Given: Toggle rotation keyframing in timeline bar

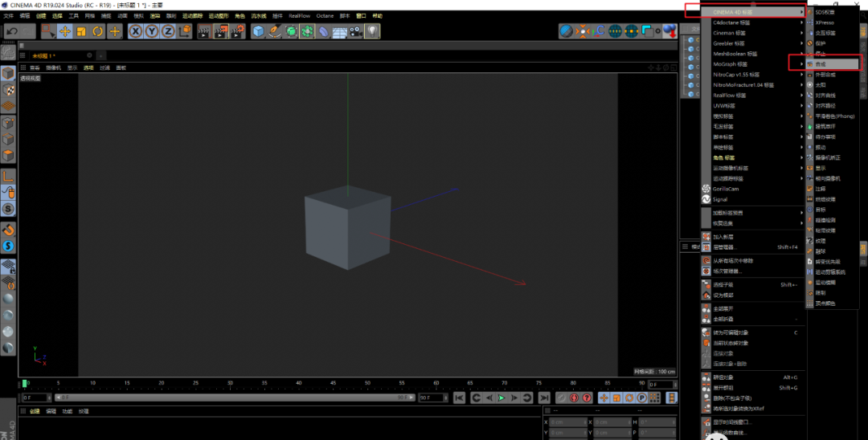Looking at the screenshot, I should click(628, 397).
